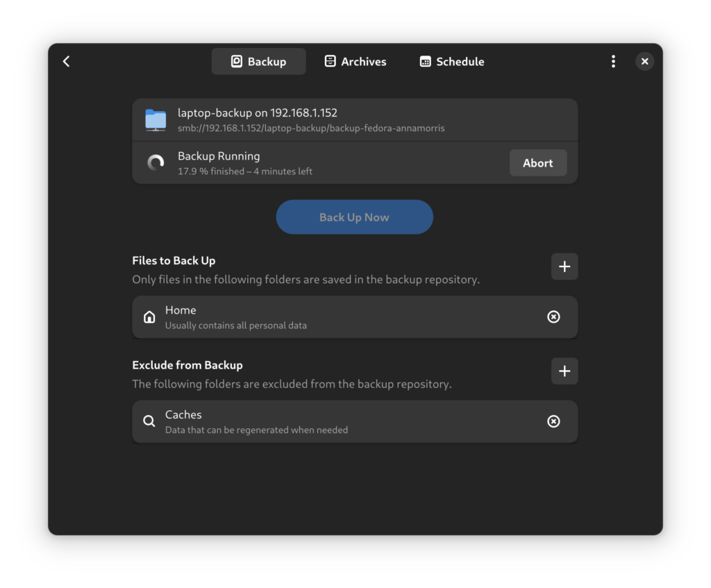The image size is (711, 588).
Task: Close the backup window
Action: 644,62
